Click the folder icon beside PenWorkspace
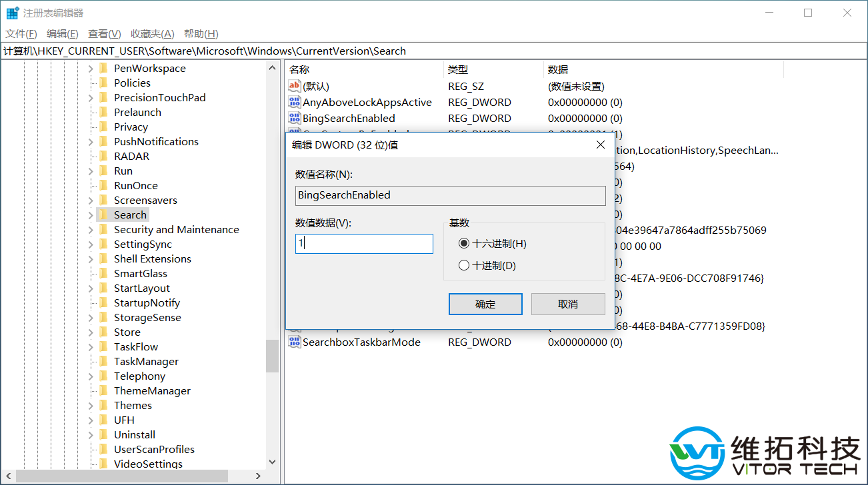 point(103,68)
